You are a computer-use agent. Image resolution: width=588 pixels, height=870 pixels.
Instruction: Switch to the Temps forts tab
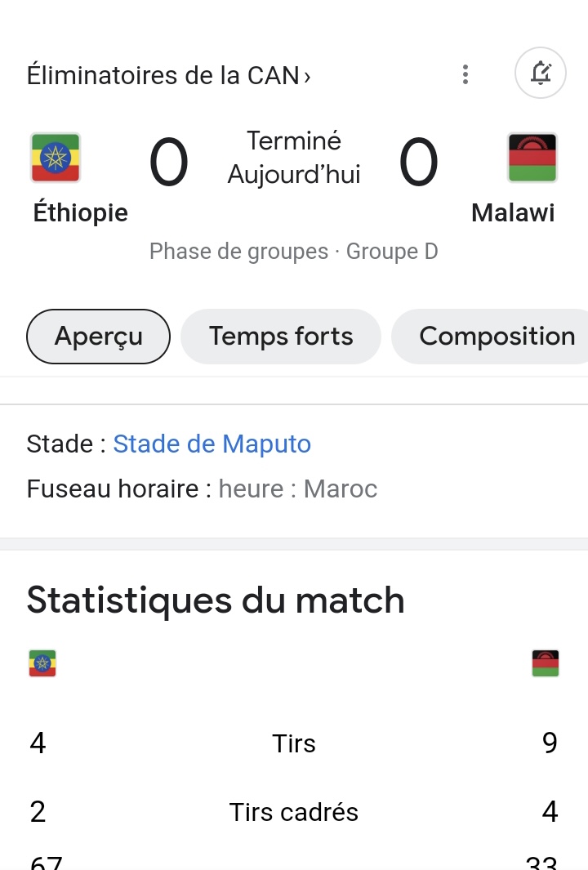(x=281, y=337)
